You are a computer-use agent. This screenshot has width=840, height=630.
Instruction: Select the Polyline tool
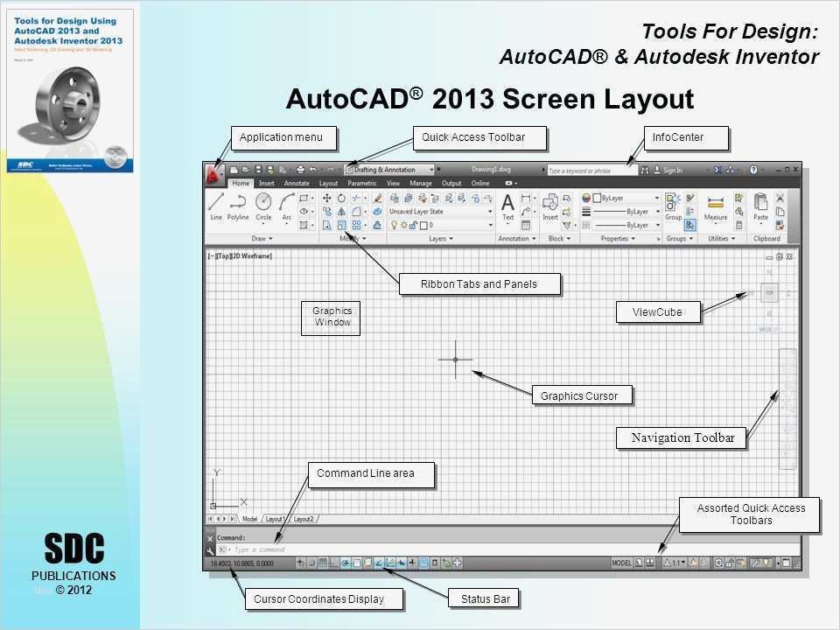tap(238, 206)
